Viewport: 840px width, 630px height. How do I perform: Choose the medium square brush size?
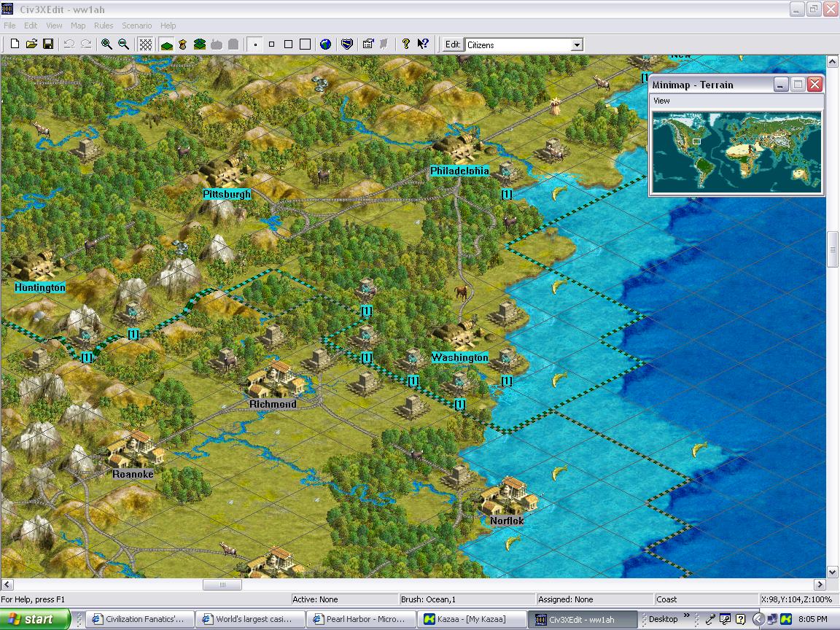(288, 44)
